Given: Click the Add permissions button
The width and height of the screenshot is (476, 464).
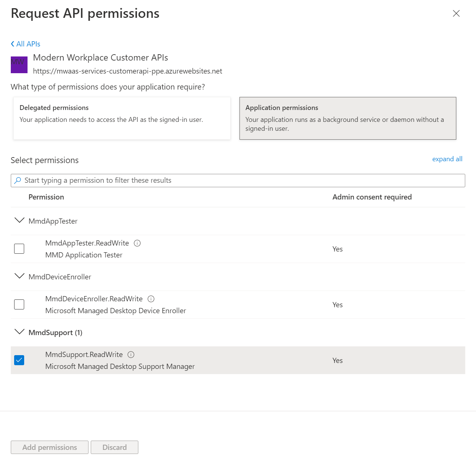Looking at the screenshot, I should point(49,447).
